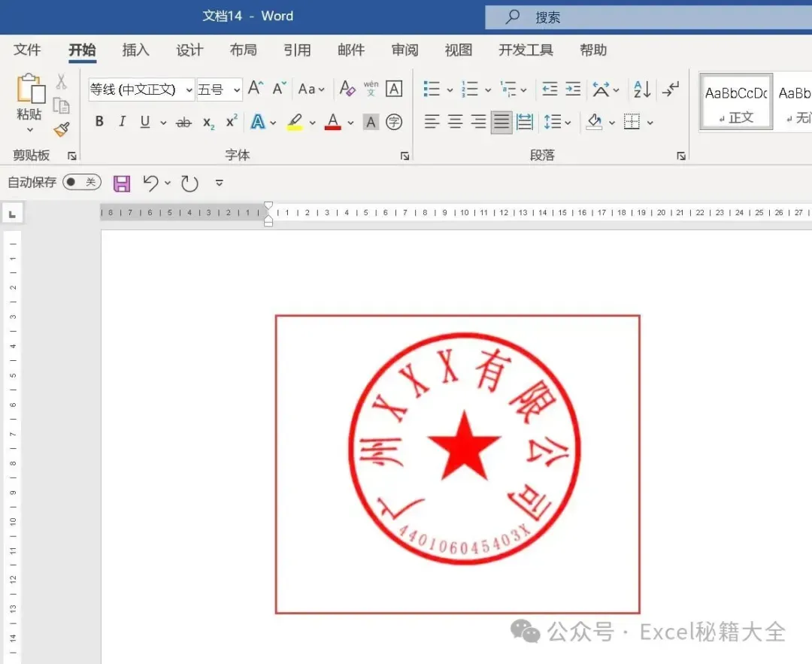Click the Cut scissors icon
812x664 pixels.
(x=61, y=81)
